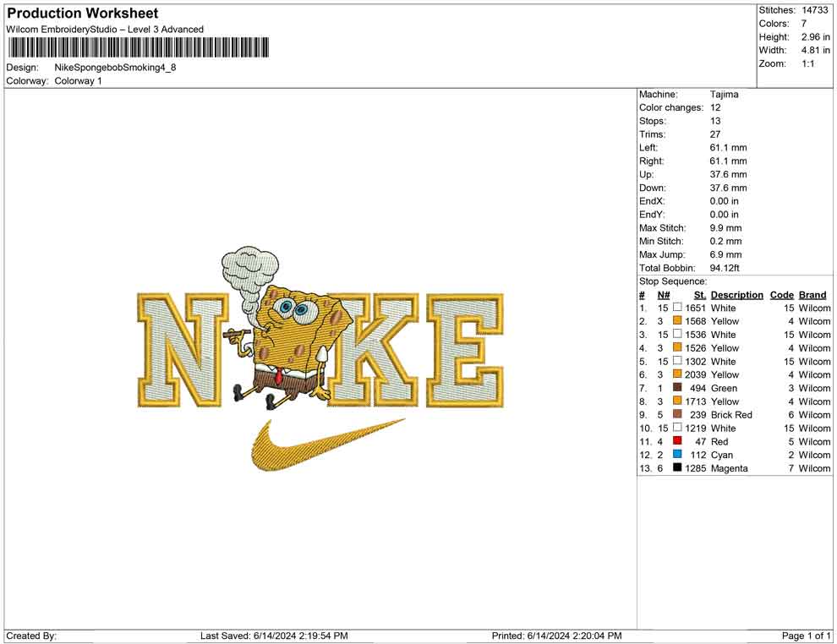Click the Color changes value 12
This screenshot has width=837, height=644.
click(x=715, y=108)
